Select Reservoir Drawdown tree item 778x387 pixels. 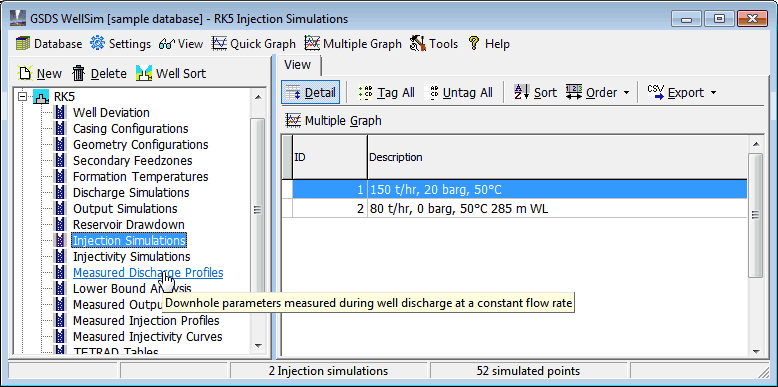(x=129, y=225)
